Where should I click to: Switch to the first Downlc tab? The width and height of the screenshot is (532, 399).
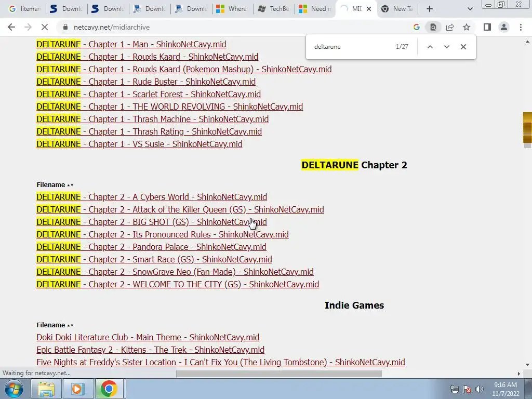coord(66,9)
